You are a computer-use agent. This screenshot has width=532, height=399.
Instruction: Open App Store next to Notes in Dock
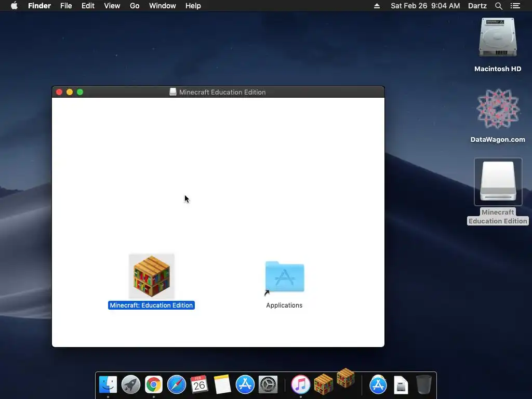[x=245, y=385]
